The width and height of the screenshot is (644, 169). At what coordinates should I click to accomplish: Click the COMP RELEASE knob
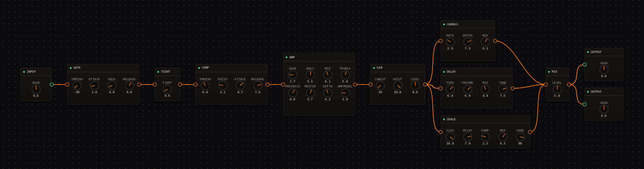pyautogui.click(x=258, y=85)
